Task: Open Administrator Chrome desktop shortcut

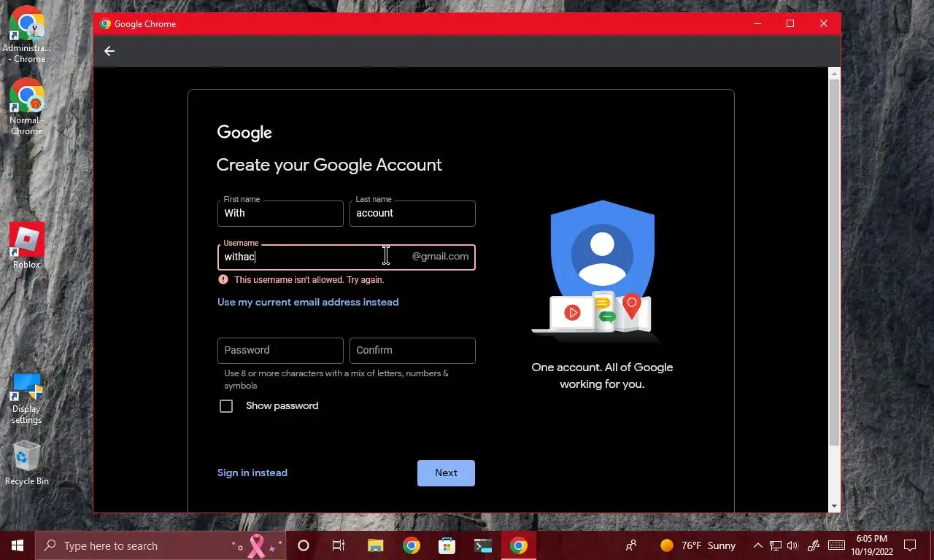Action: [27, 34]
